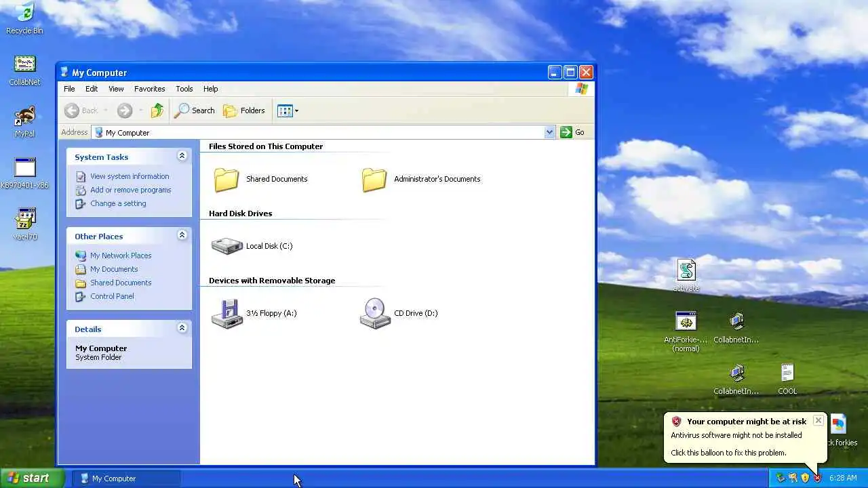Click Change a setting link
Viewport: 868px width, 488px height.
(x=118, y=203)
